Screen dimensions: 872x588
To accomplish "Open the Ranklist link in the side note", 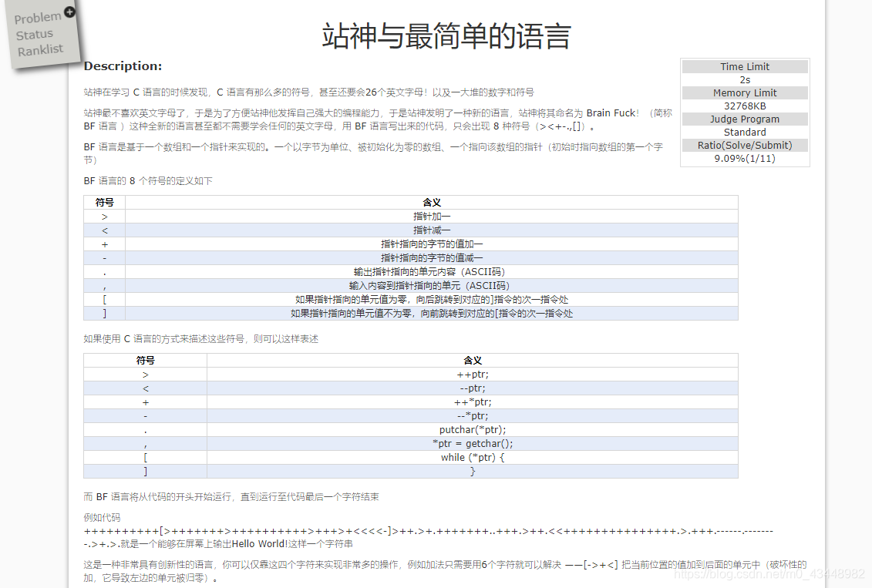I will click(40, 50).
